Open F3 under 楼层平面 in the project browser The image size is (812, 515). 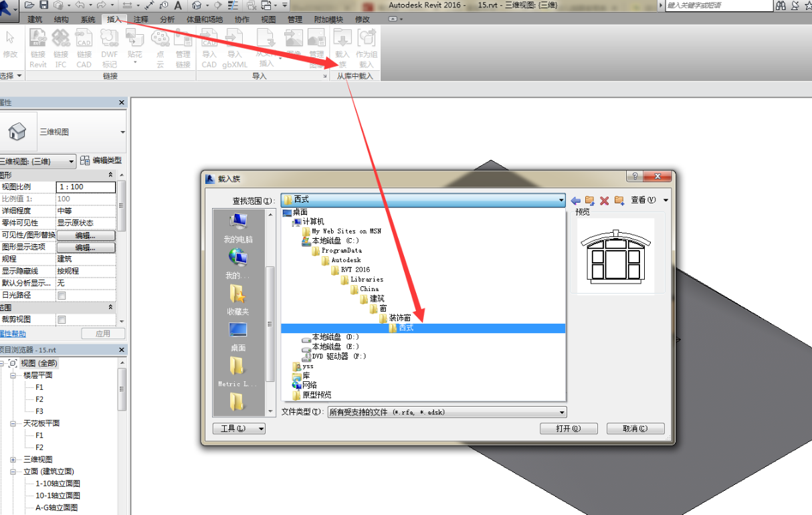tap(39, 411)
